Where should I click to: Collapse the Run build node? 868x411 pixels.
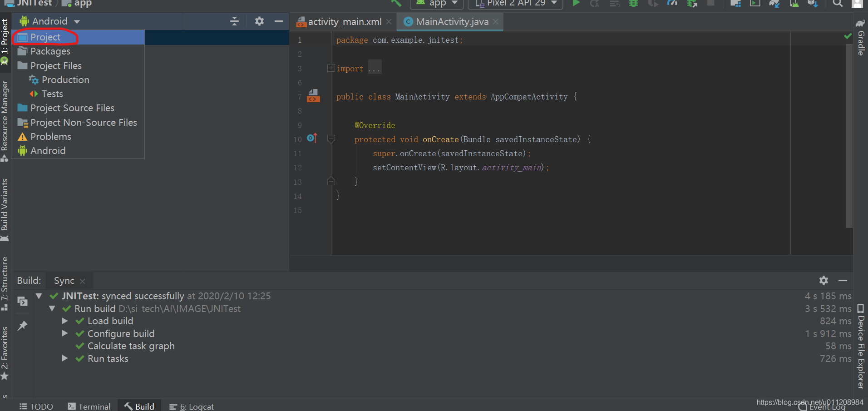pos(52,309)
